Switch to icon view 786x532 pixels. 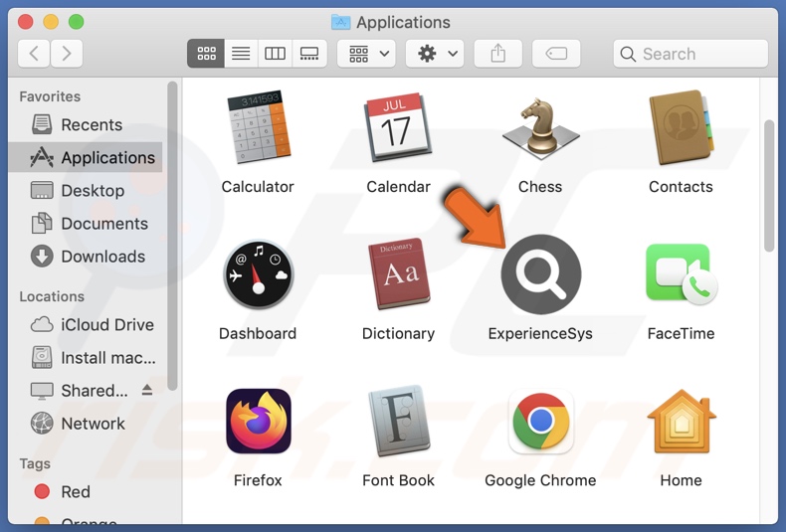coord(206,53)
